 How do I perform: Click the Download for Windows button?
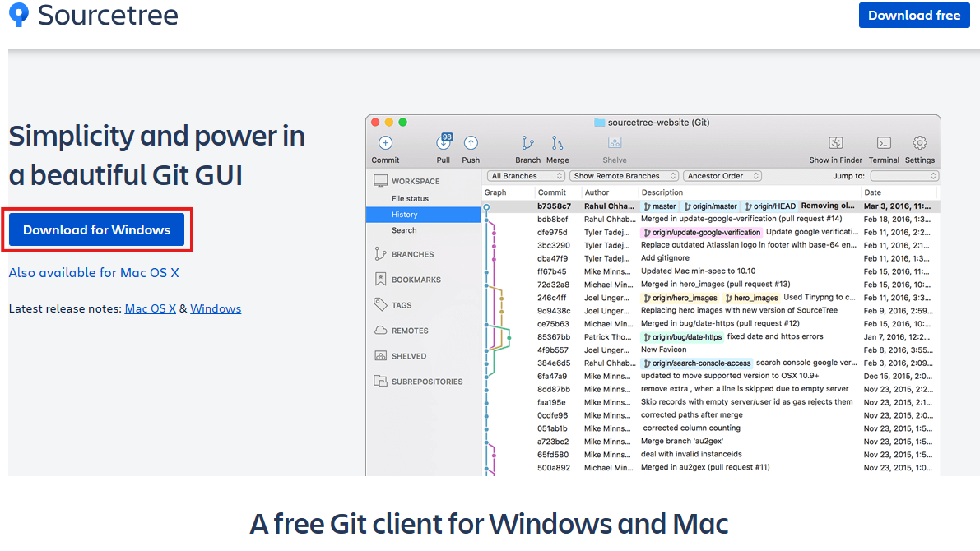click(97, 230)
